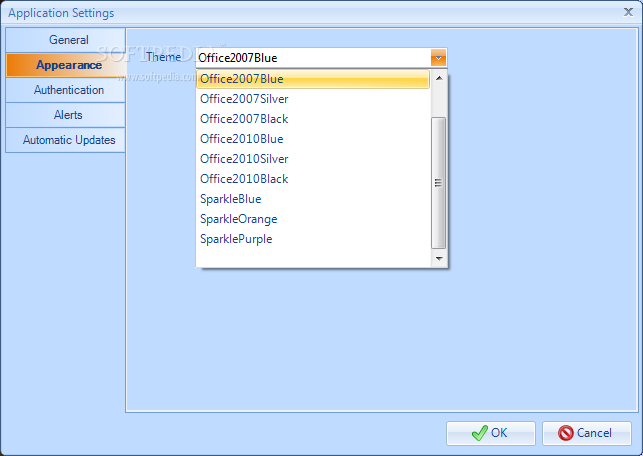Image resolution: width=643 pixels, height=456 pixels.
Task: Choose SparkleBlue theme
Action: [x=313, y=199]
